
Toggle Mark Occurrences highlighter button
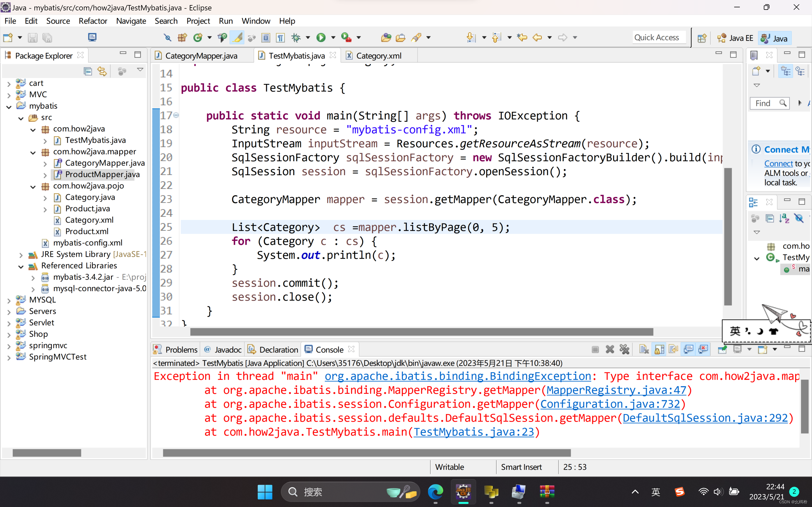(237, 37)
